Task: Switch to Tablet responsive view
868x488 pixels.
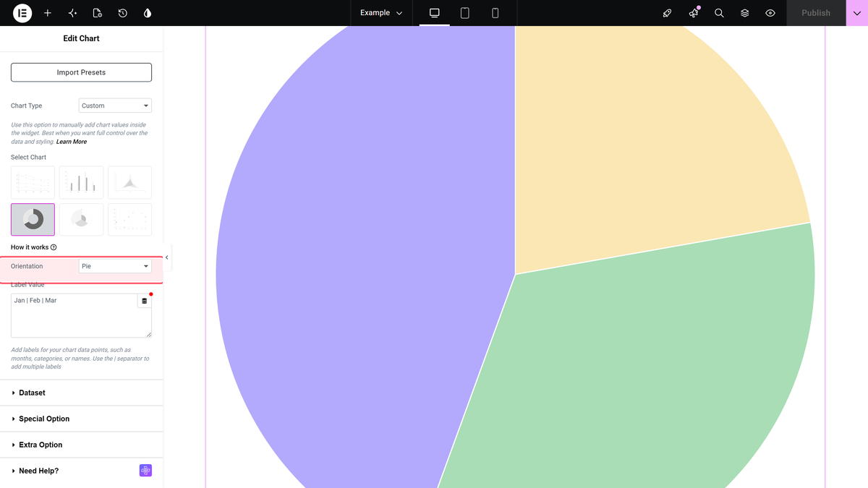Action: (x=465, y=13)
